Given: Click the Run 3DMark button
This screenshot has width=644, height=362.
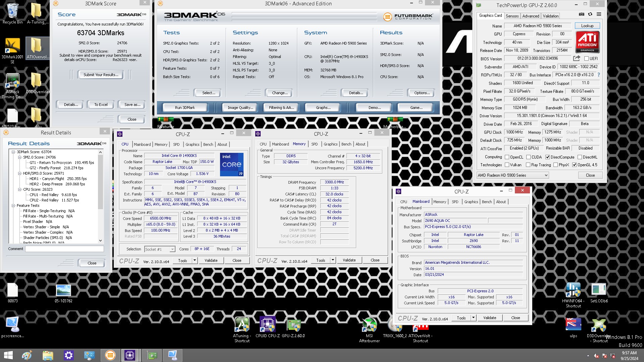Looking at the screenshot, I should click(x=185, y=108).
